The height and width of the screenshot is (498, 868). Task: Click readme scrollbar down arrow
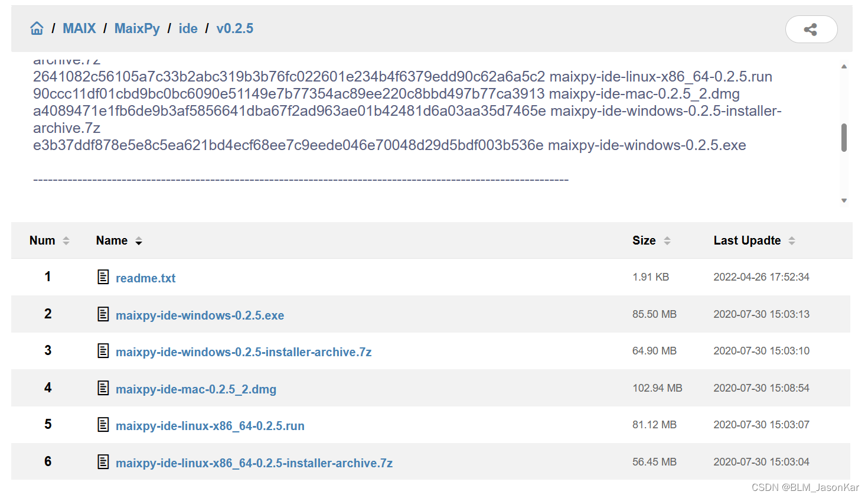pyautogui.click(x=844, y=201)
